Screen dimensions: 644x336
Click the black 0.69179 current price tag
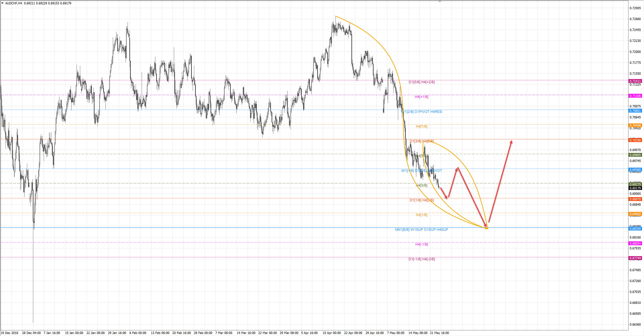pos(635,188)
